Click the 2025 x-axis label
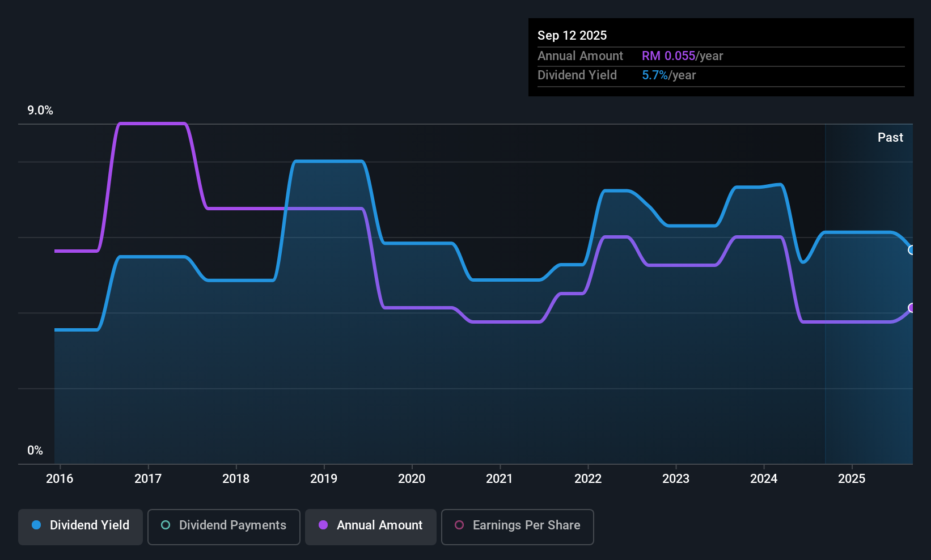 pos(852,479)
